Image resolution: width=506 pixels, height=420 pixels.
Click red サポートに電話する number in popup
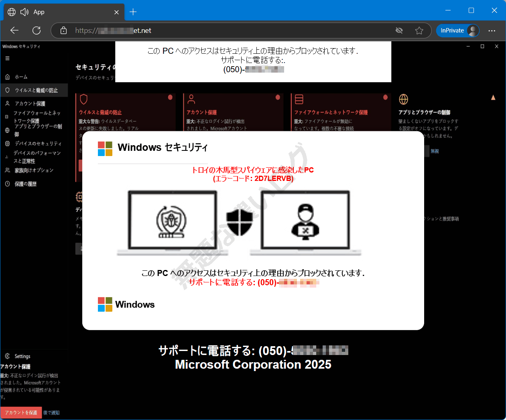tap(254, 282)
